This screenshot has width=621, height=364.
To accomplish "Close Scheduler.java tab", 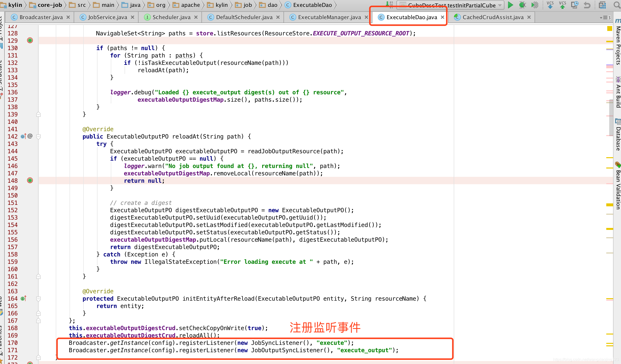I will click(196, 17).
